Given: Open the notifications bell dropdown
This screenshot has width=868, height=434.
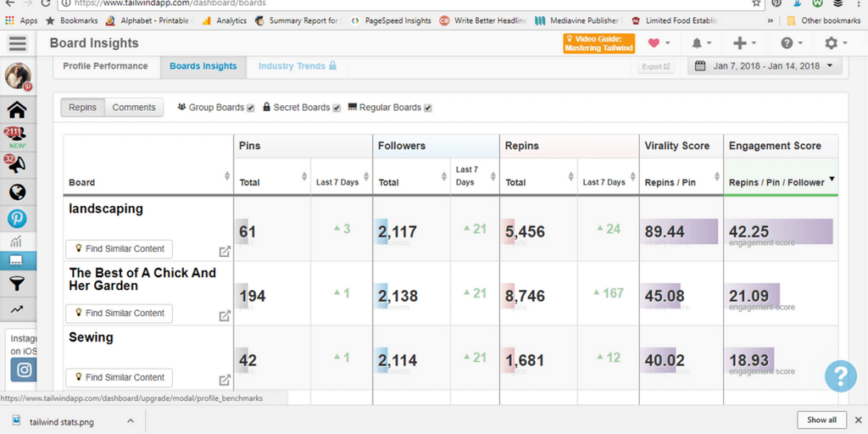Looking at the screenshot, I should coord(701,43).
